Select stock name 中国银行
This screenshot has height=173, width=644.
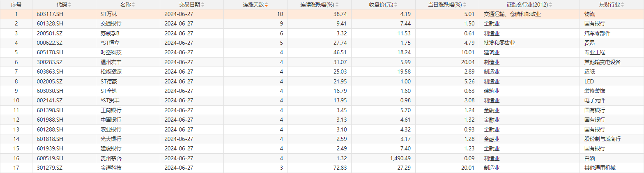(x=111, y=120)
